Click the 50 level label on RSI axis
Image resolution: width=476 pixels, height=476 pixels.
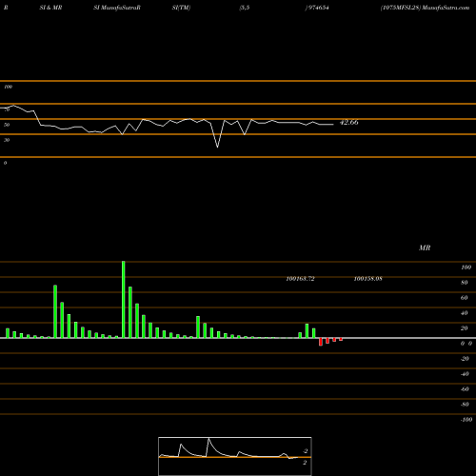(x=7, y=125)
